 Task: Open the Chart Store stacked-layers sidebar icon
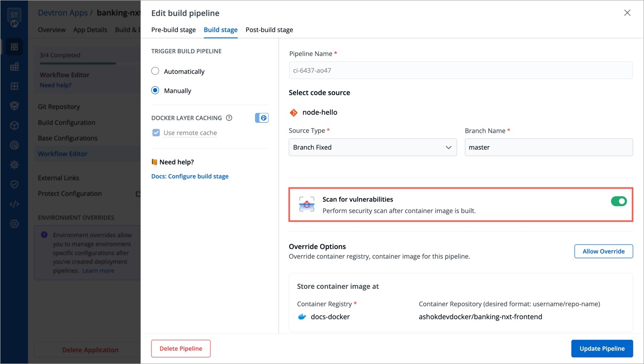click(14, 106)
